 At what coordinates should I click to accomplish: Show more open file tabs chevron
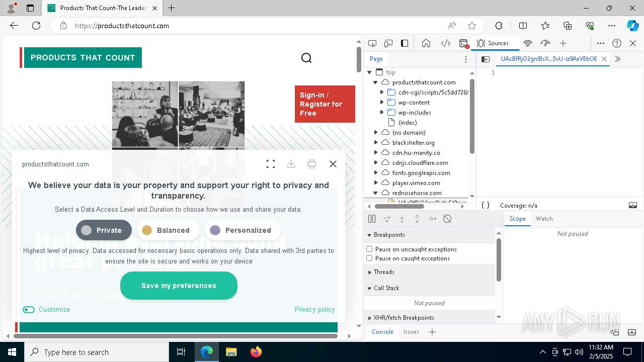[618, 59]
